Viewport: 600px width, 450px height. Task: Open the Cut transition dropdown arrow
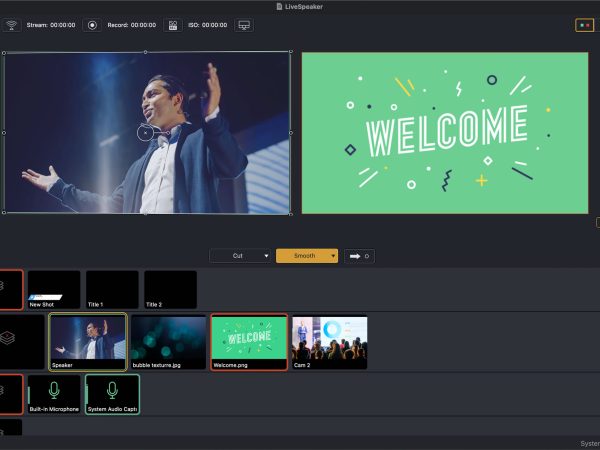266,256
